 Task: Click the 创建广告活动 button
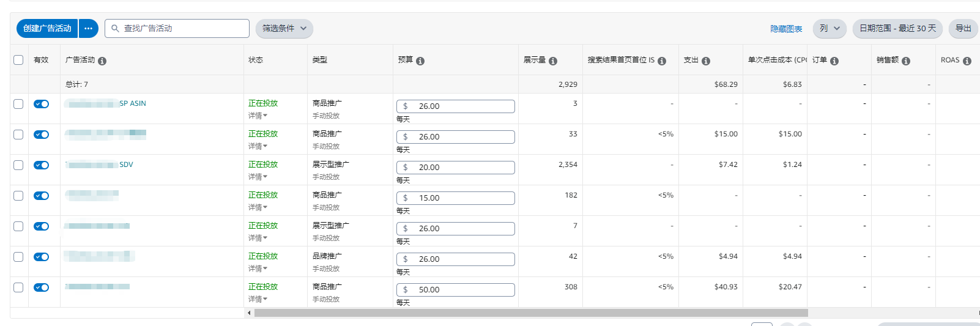[47, 29]
